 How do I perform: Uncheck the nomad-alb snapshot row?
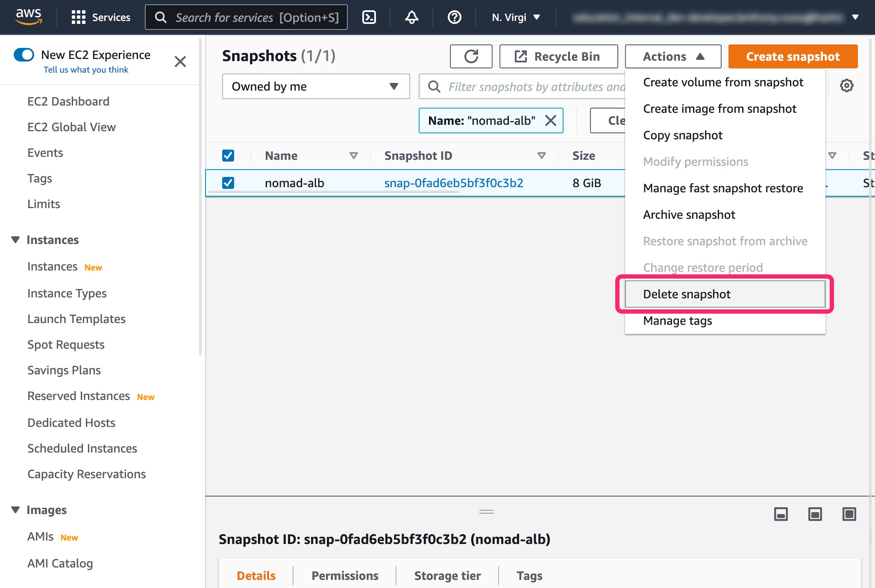pos(228,182)
